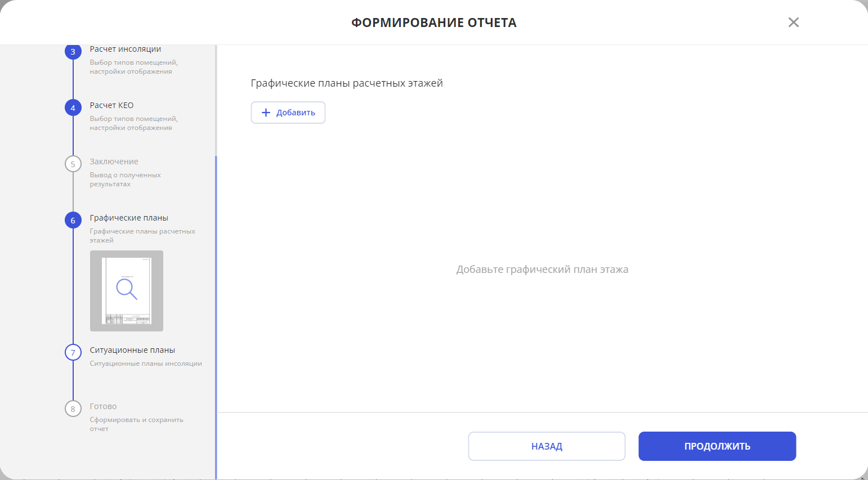Open the report page preview thumbnail
868x480 pixels.
tap(127, 291)
